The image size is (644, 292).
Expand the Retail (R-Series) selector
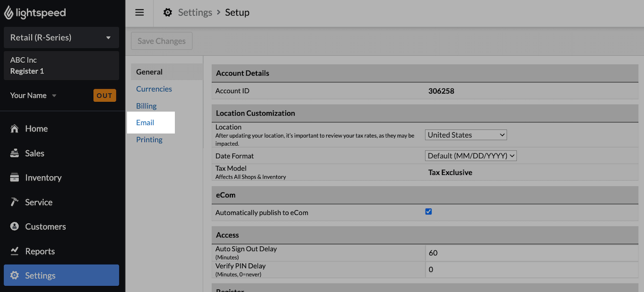pyautogui.click(x=61, y=38)
